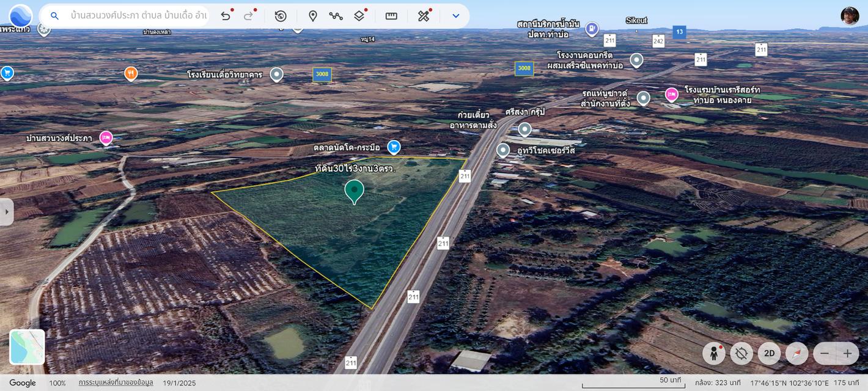This screenshot has height=391, width=868.
Task: Switch the view to 2D mode
Action: (x=769, y=353)
